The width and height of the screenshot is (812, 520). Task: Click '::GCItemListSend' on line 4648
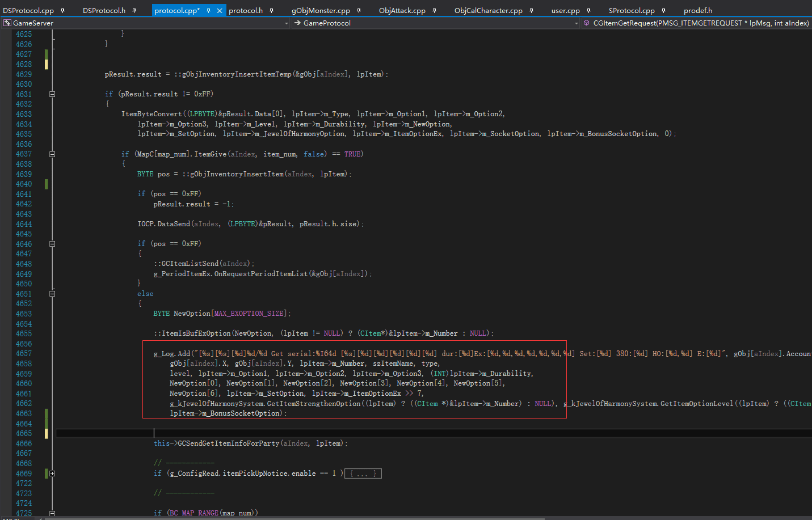pos(186,264)
